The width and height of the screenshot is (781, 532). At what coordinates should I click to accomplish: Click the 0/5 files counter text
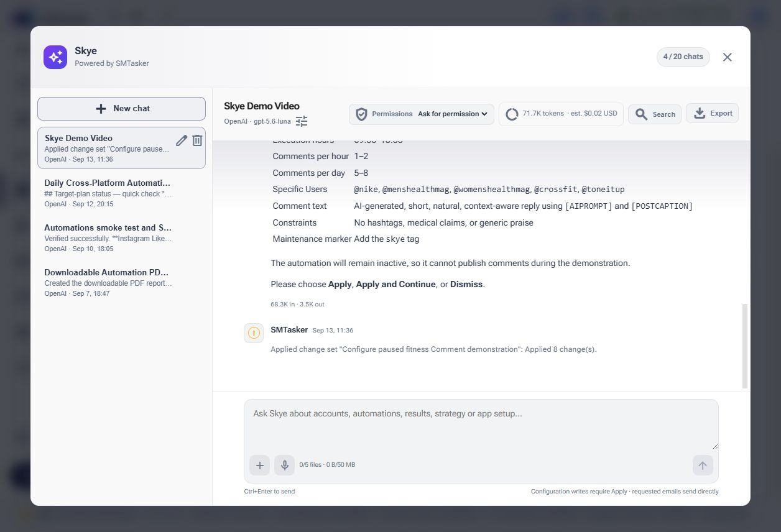point(327,465)
